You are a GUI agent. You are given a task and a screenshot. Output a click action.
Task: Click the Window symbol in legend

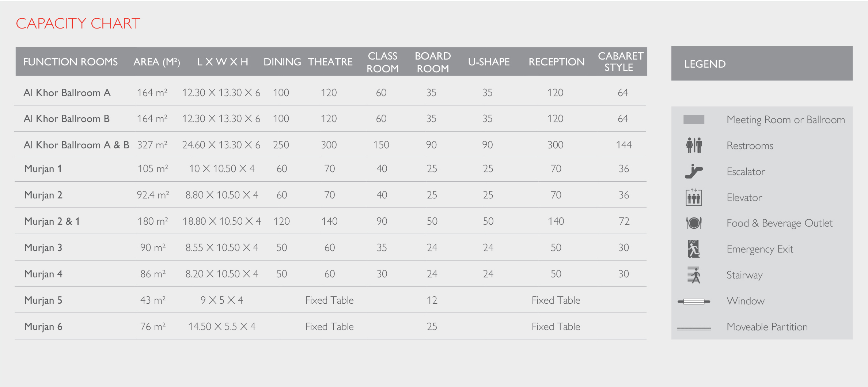694,301
